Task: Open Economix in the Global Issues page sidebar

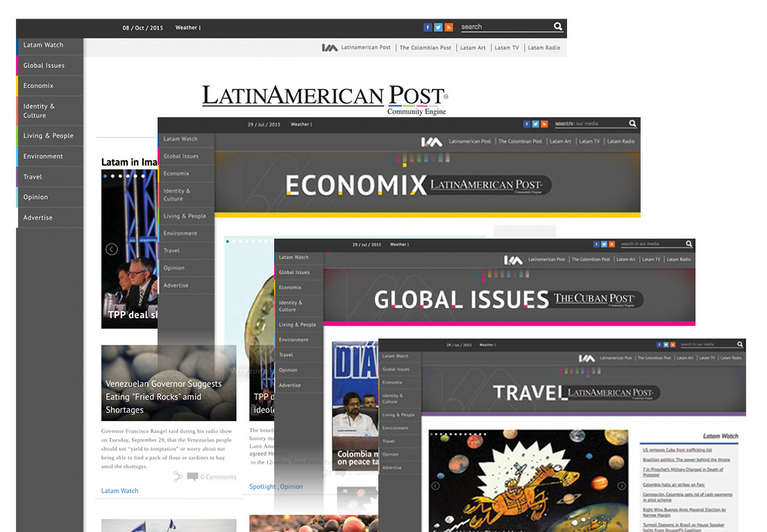Action: (x=299, y=288)
